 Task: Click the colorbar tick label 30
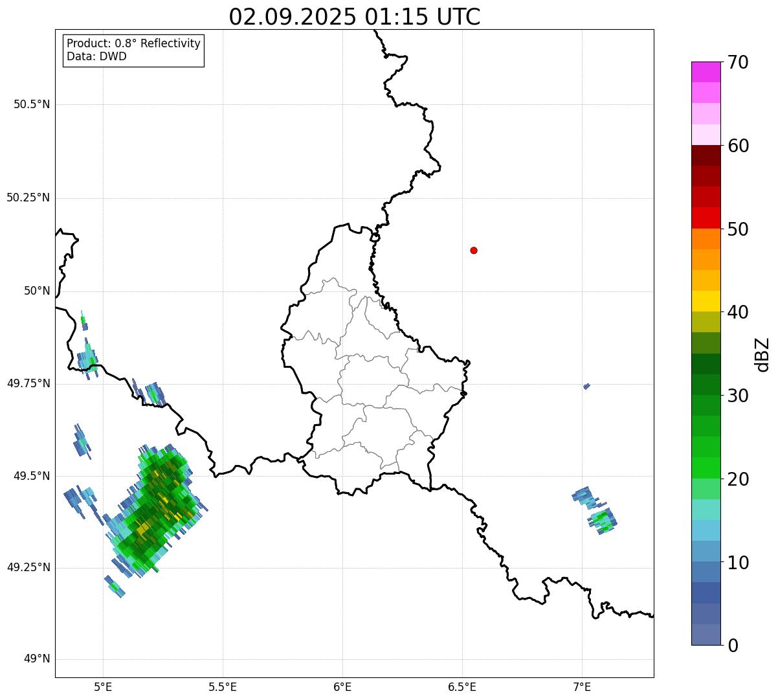(x=738, y=396)
